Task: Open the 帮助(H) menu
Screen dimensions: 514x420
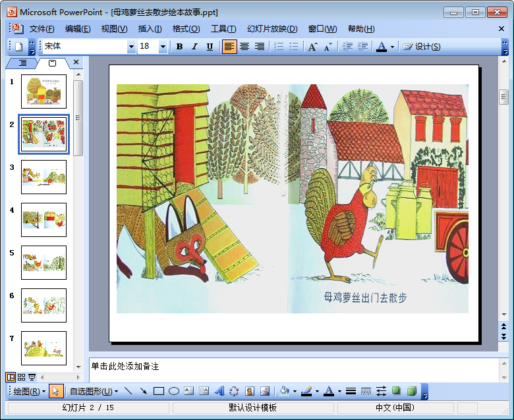Action: 361,29
